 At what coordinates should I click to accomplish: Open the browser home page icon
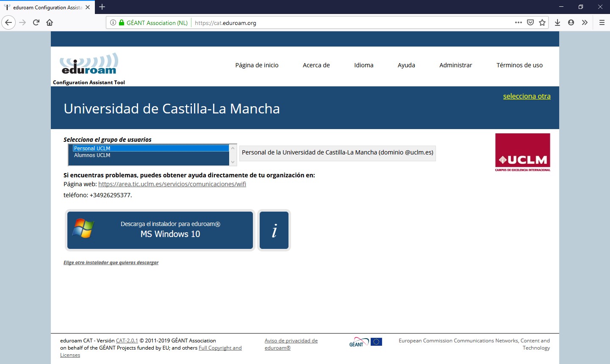[x=50, y=22]
